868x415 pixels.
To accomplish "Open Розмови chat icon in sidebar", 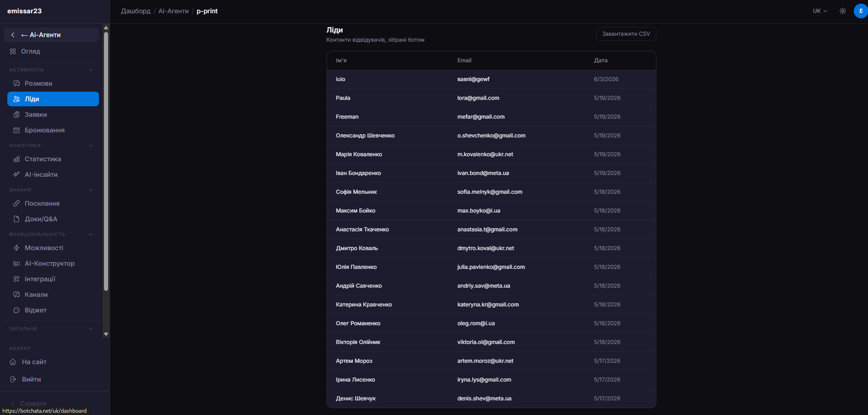I will coord(16,83).
